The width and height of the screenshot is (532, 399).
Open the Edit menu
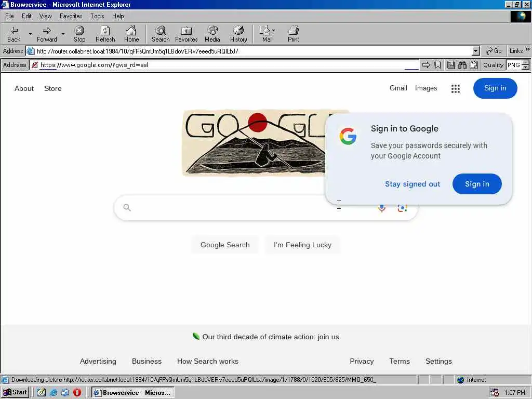pyautogui.click(x=26, y=16)
